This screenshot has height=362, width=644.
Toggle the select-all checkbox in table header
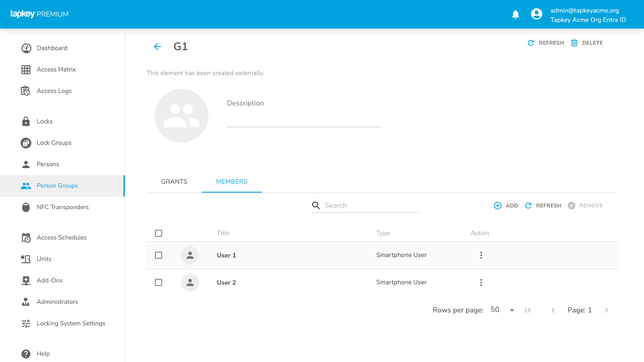(158, 233)
